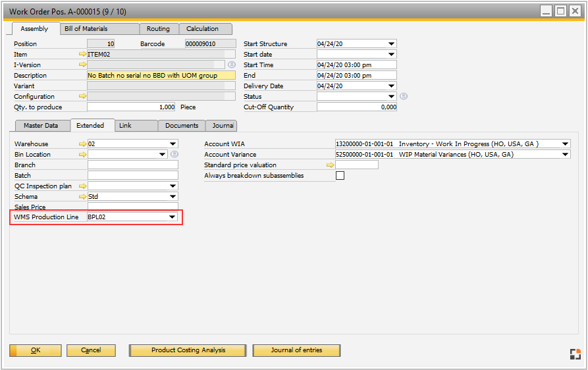Click the QC Inspection plan link arrow

82,186
